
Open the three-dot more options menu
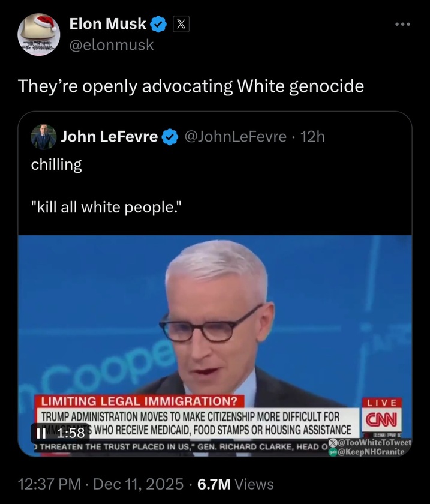point(402,24)
